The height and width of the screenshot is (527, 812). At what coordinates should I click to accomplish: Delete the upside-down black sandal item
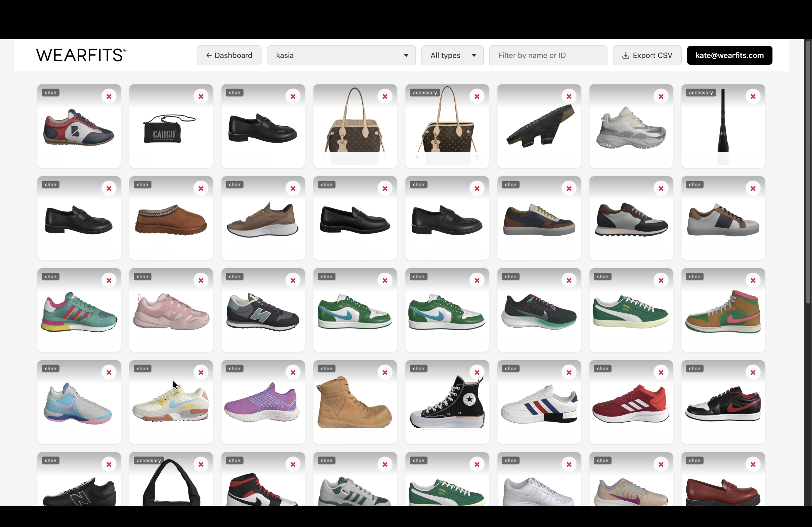coord(569,97)
